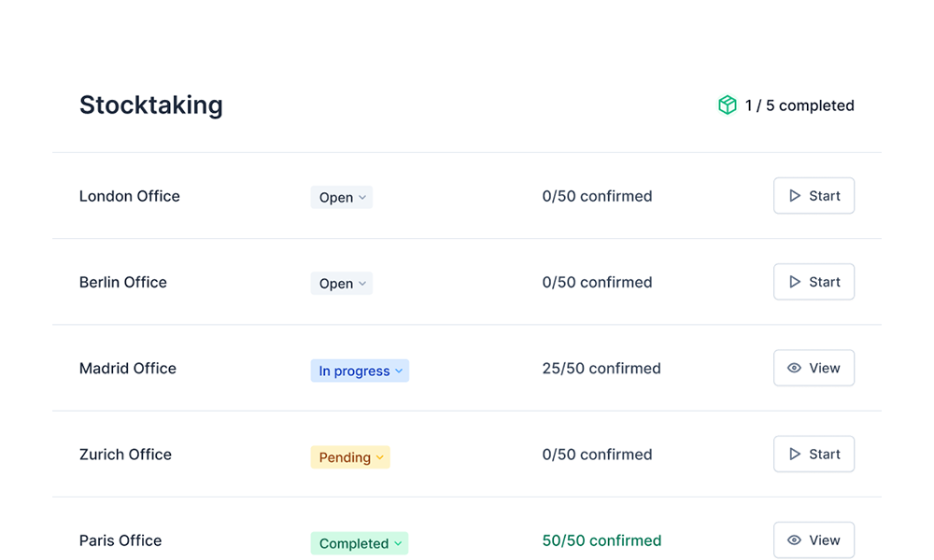Click the eye icon on Madrid Office's View button
The image size is (934, 560).
click(795, 368)
